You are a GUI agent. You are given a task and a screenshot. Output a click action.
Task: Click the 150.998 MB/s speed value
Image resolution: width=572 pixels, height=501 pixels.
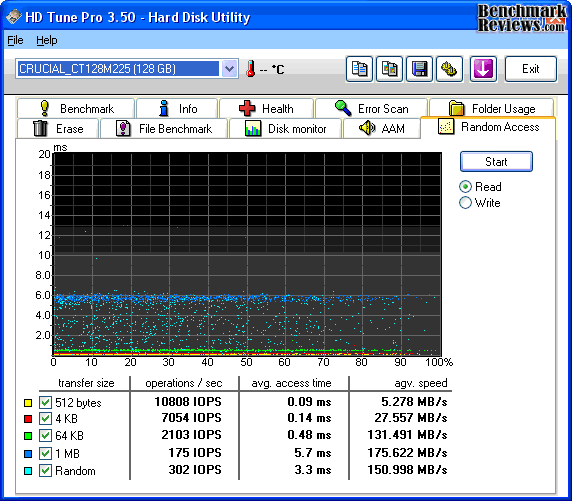(407, 470)
